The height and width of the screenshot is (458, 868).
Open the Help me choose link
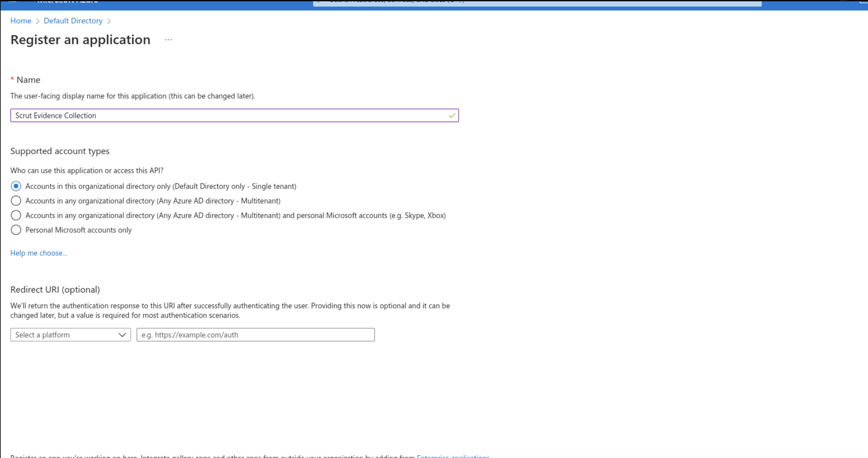pos(39,253)
